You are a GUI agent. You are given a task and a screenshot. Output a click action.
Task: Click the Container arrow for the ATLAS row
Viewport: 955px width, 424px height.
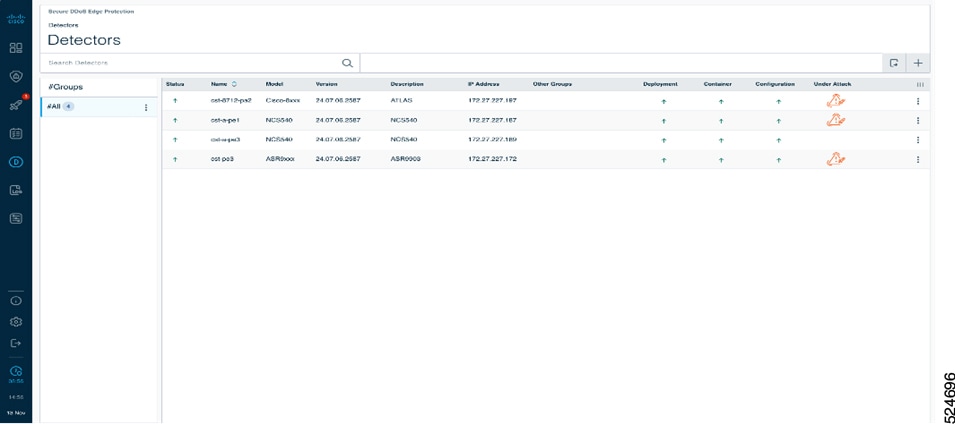tap(721, 102)
